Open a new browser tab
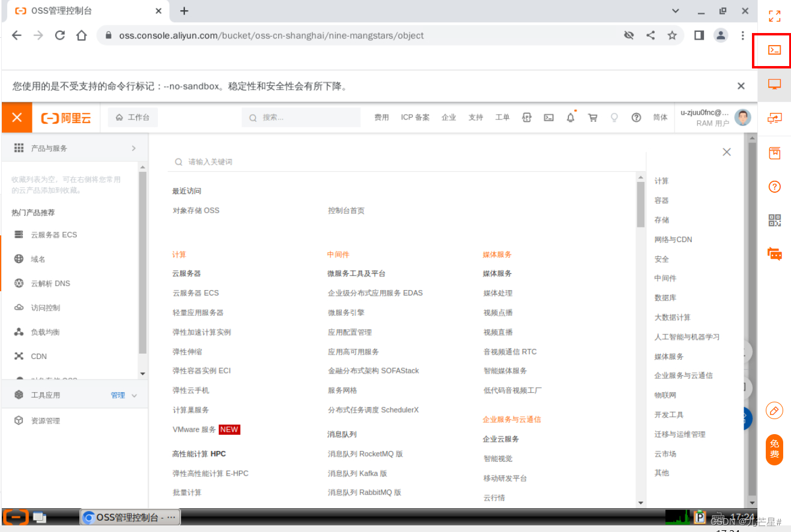Viewport: 791px width, 532px height. point(184,11)
